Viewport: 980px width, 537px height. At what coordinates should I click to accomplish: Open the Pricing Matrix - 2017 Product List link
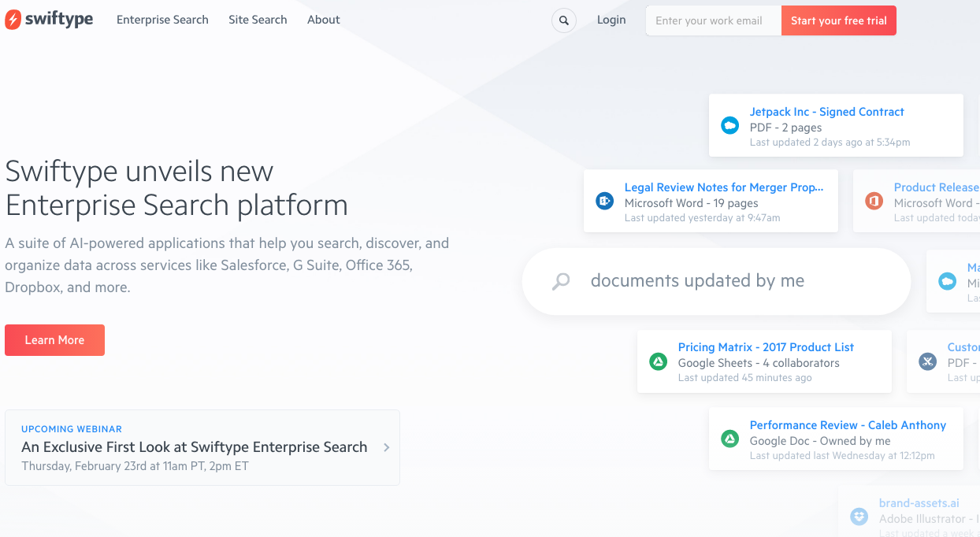tap(766, 346)
